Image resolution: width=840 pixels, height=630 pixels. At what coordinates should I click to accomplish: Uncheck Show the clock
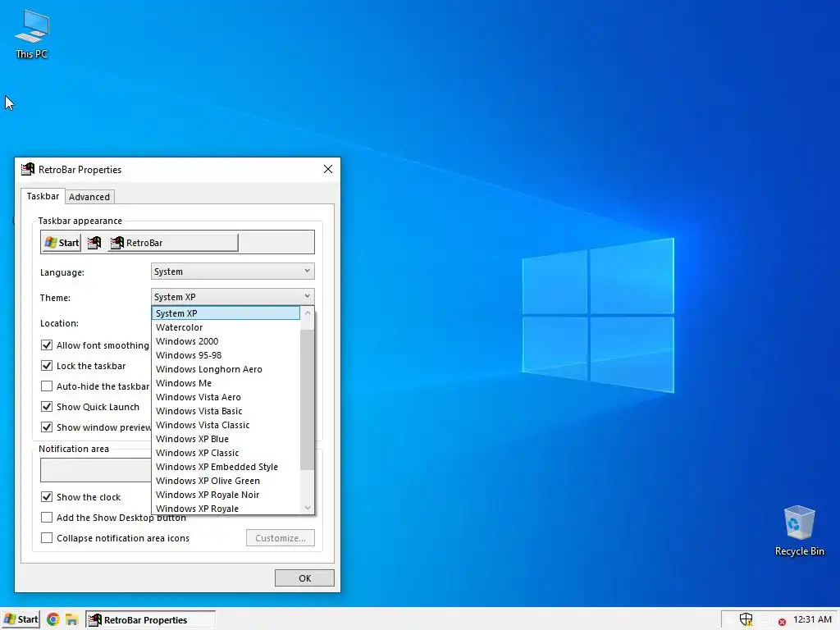(x=47, y=496)
